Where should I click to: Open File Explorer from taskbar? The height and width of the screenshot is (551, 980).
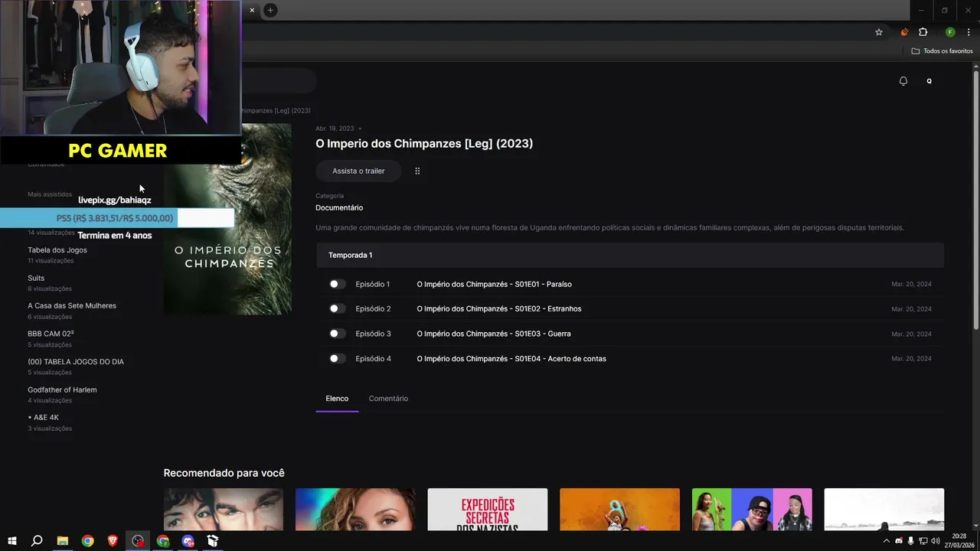pyautogui.click(x=63, y=541)
